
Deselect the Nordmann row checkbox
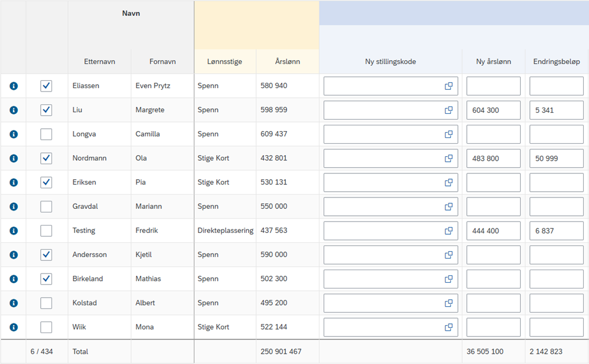pyautogui.click(x=46, y=159)
